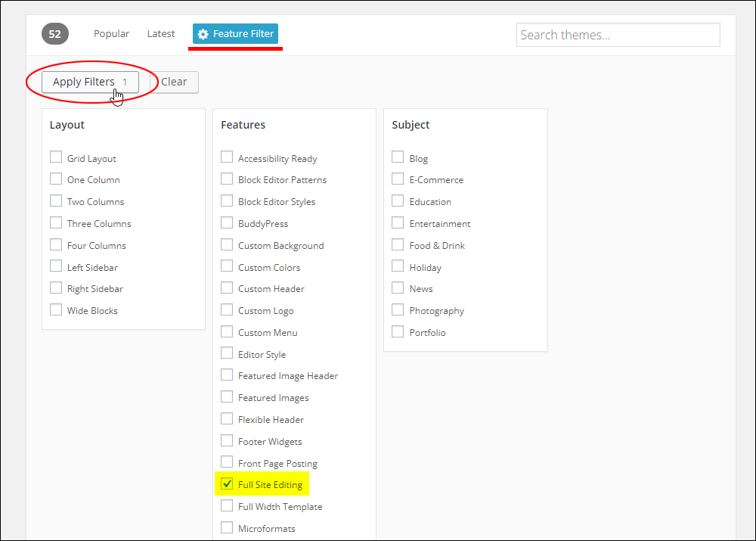Check the Education subject box

398,201
